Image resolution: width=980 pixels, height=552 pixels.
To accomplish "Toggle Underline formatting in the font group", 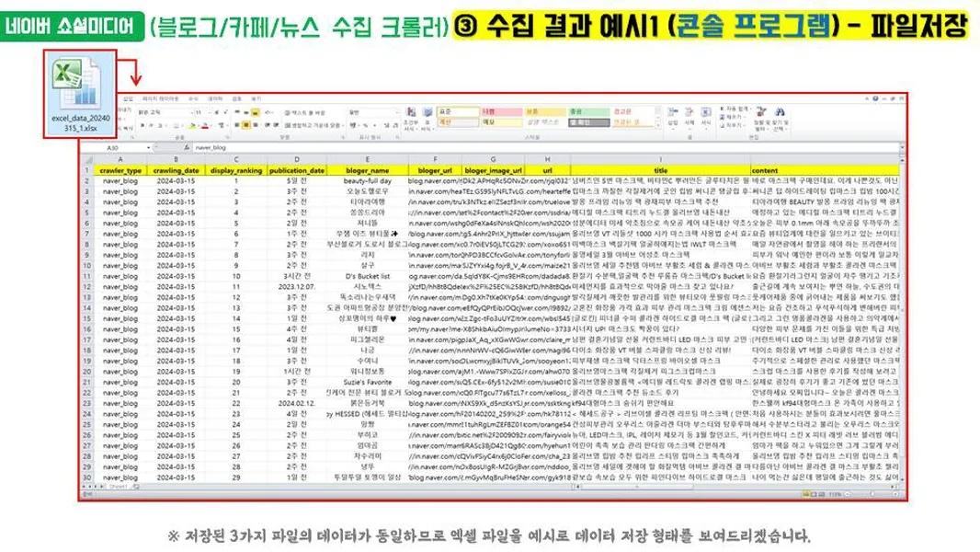I will (x=160, y=126).
